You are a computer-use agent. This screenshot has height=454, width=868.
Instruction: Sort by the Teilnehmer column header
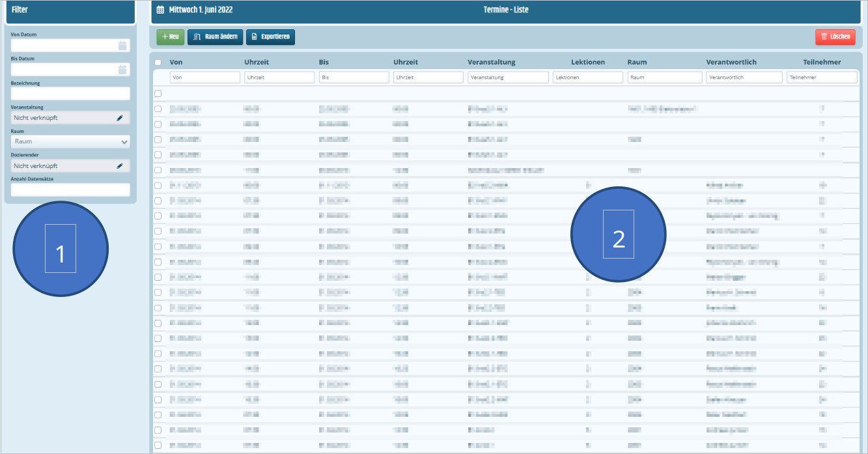[822, 62]
